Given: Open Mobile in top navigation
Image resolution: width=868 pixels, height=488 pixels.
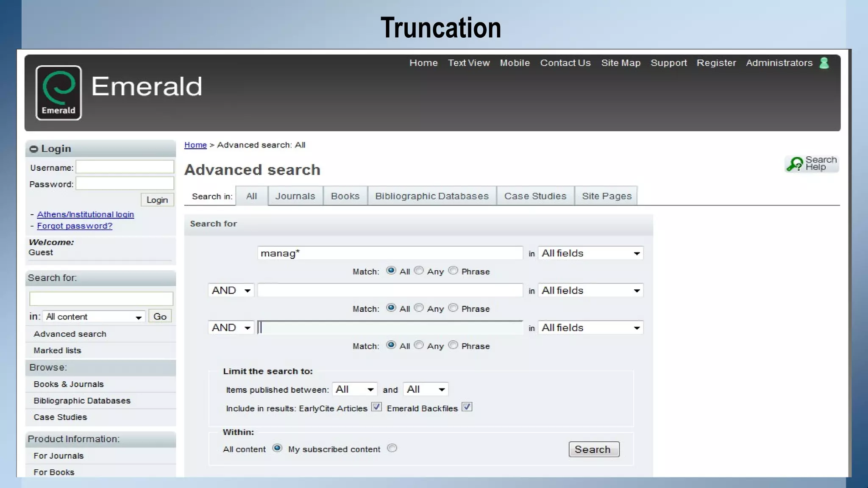Looking at the screenshot, I should (515, 63).
